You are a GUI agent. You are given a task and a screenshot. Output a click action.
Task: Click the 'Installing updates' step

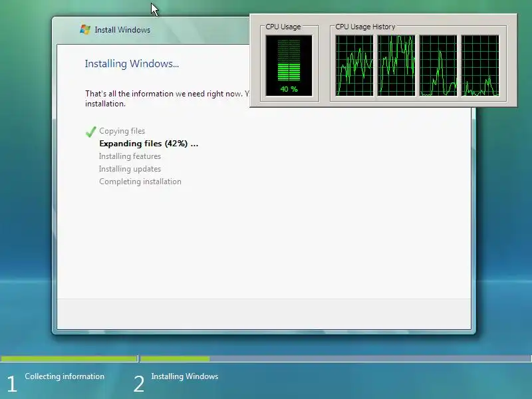(130, 169)
